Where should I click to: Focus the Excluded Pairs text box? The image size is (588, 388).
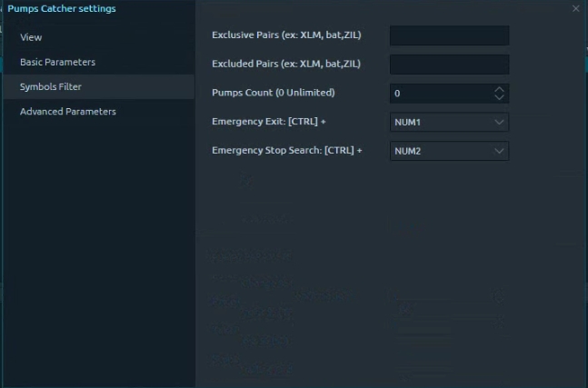448,65
